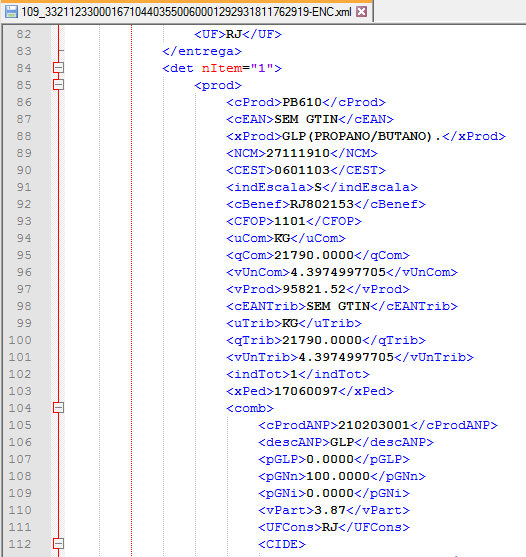Click the CEST value 0601103
Image resolution: width=526 pixels, height=557 pixels.
pyautogui.click(x=302, y=170)
